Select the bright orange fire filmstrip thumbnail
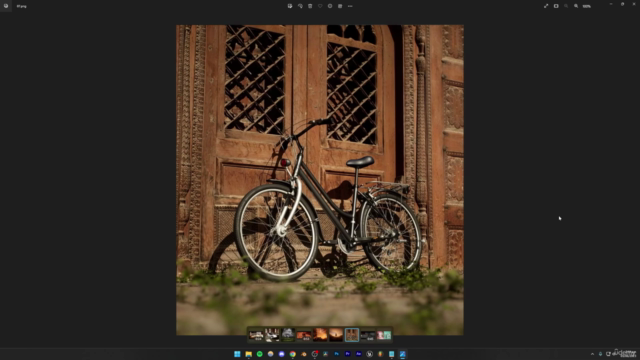This screenshot has width=640, height=360. [320, 335]
